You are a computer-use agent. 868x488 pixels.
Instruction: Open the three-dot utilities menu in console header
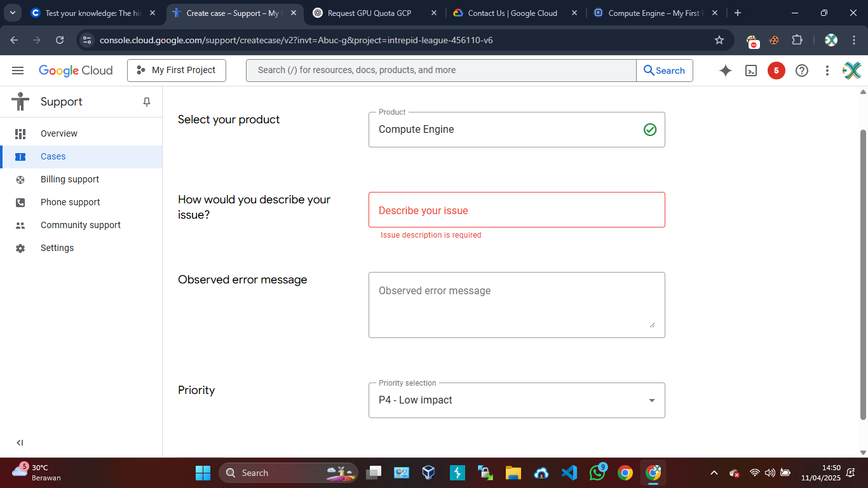827,71
